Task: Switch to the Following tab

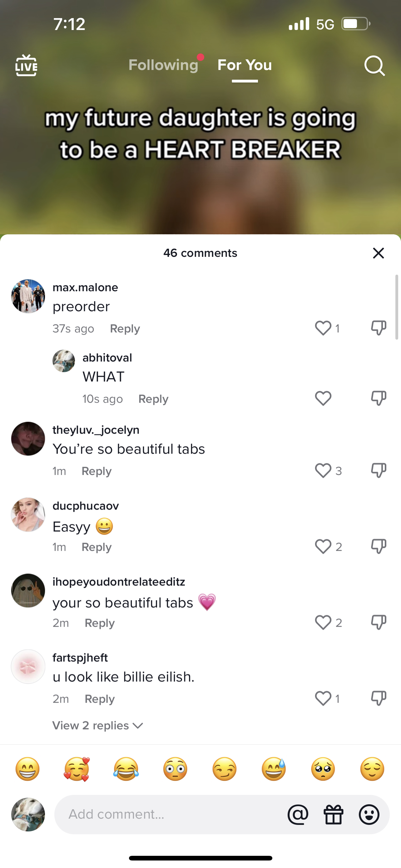Action: coord(163,65)
